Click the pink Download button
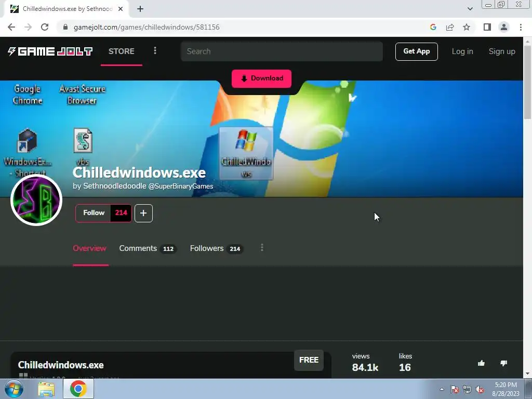532x399 pixels. pos(262,78)
